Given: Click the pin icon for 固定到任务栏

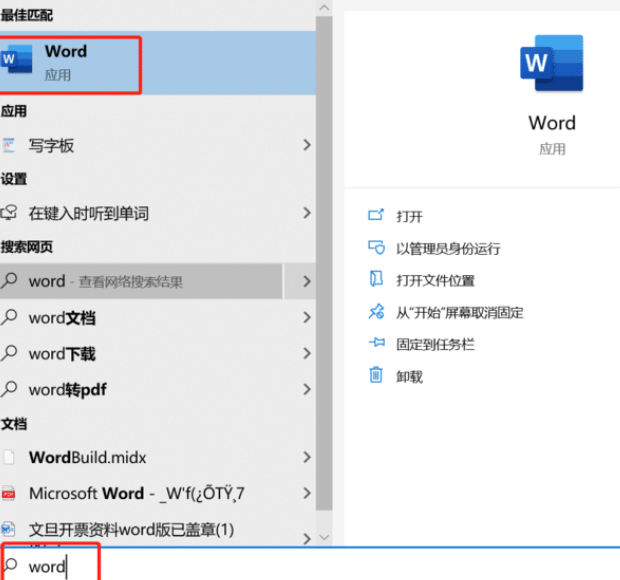Looking at the screenshot, I should [377, 342].
